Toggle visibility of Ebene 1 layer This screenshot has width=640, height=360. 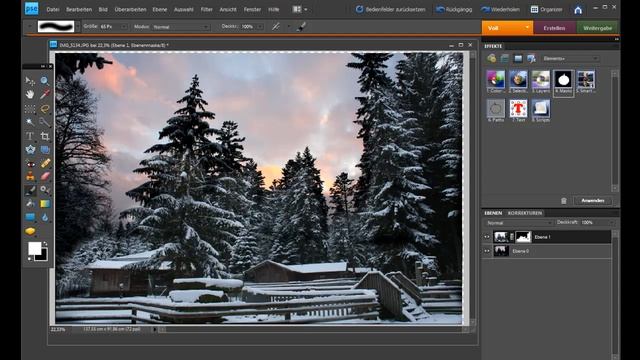coord(487,237)
